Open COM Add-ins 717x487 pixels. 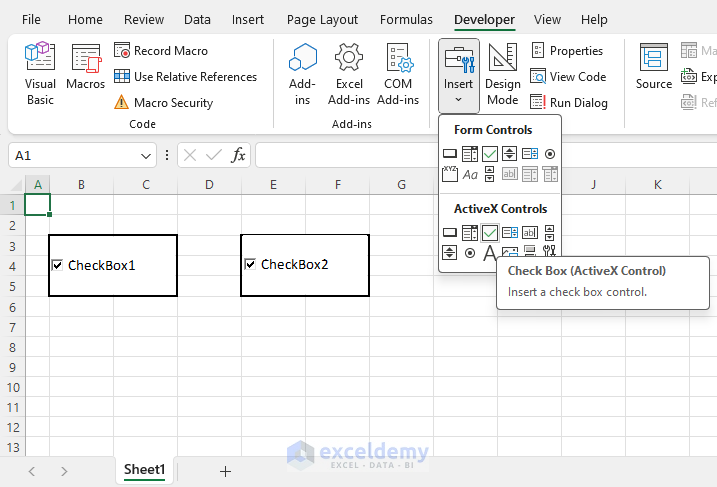point(398,73)
